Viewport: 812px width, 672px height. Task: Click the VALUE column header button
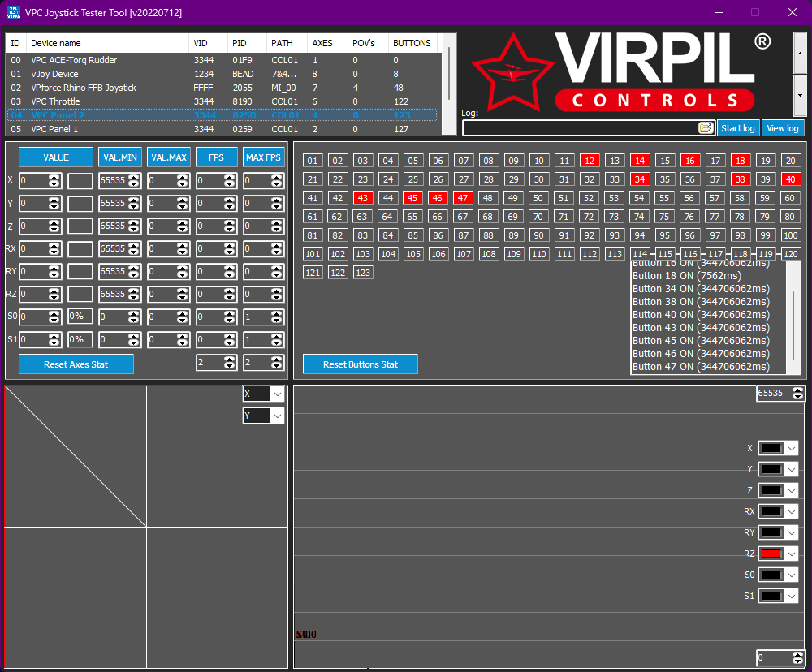(x=56, y=157)
